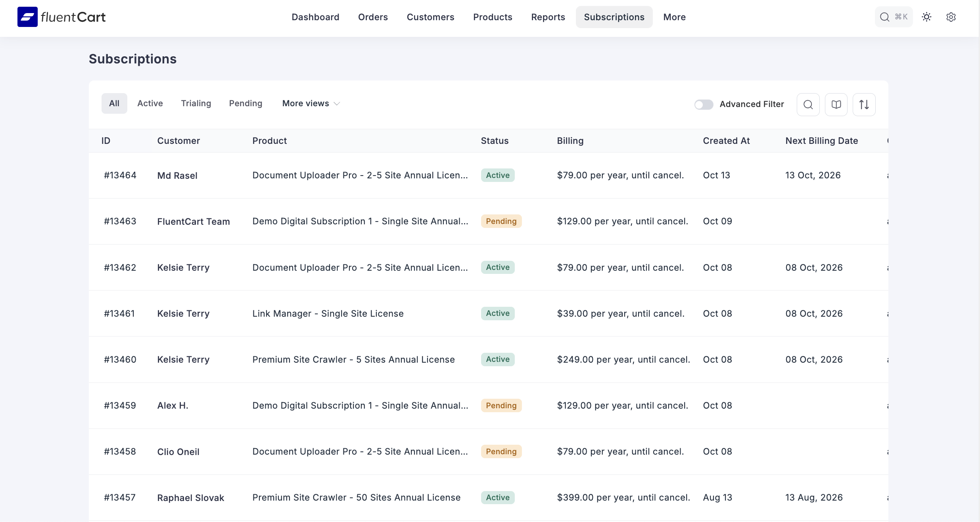This screenshot has width=980, height=522.
Task: Toggle light/dark mode using the sun icon
Action: pyautogui.click(x=927, y=17)
